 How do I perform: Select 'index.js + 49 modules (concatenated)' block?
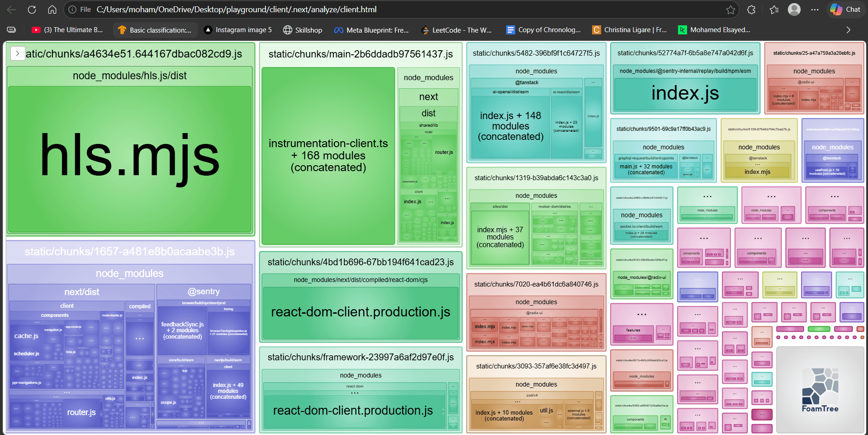point(228,391)
